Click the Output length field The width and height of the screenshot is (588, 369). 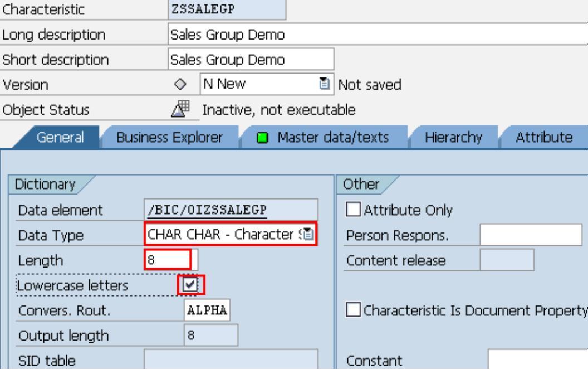tap(210, 335)
